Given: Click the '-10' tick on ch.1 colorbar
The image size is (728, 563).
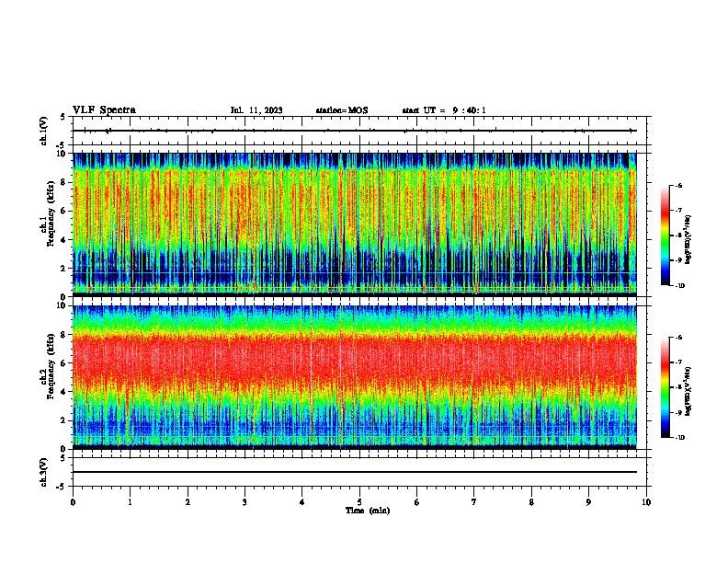Looking at the screenshot, I should click(679, 286).
